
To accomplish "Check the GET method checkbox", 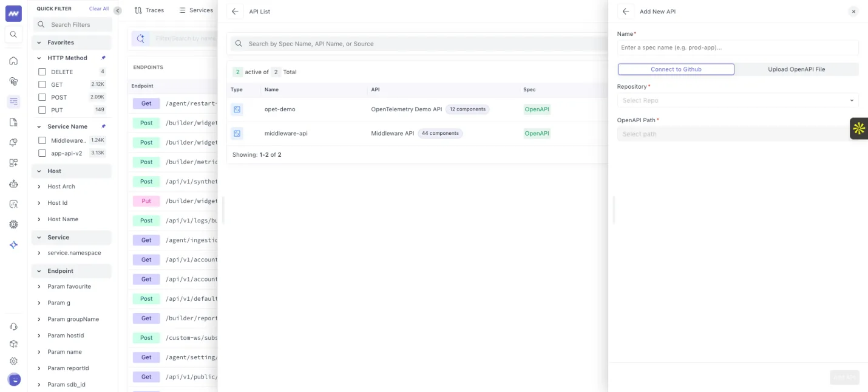I will pos(42,84).
